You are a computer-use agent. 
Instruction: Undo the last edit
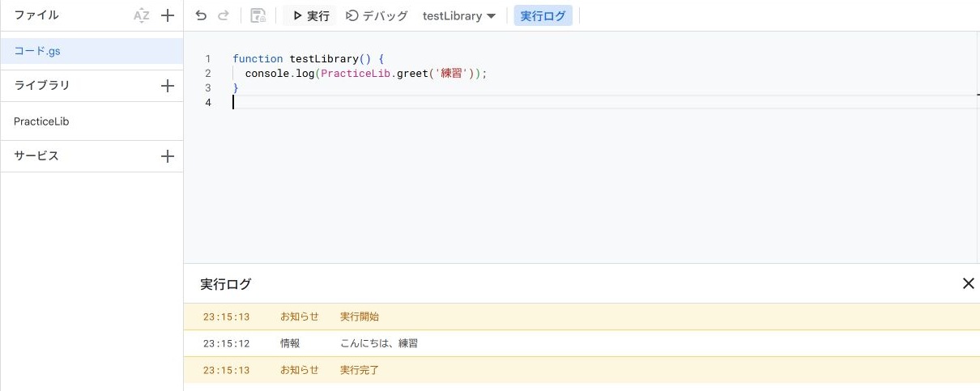[202, 15]
